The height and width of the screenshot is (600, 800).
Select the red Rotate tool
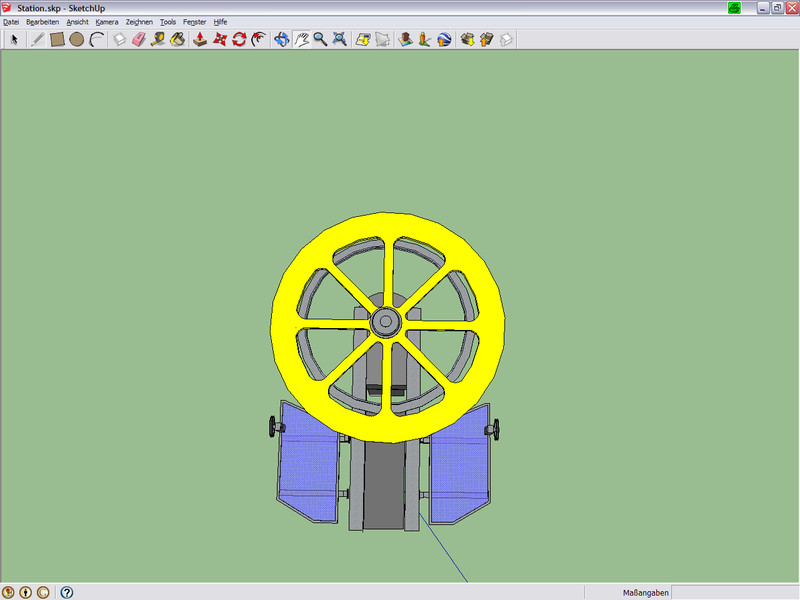tap(239, 39)
